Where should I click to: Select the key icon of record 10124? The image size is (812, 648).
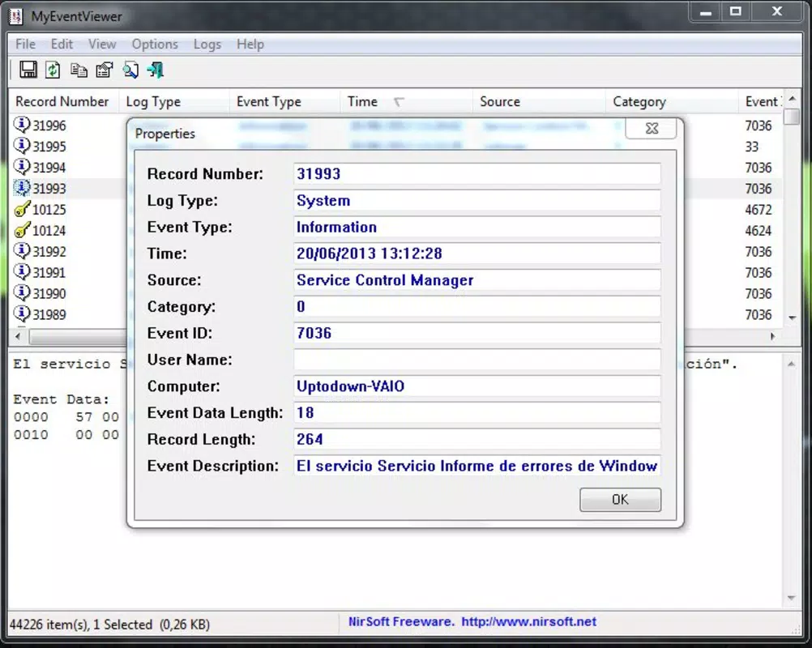coord(21,230)
